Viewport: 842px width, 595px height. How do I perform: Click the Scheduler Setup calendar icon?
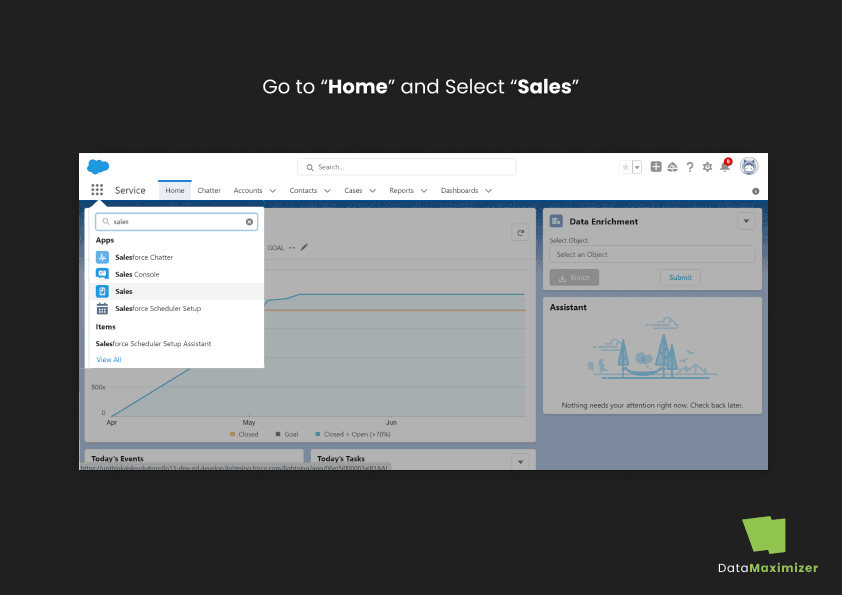(x=102, y=309)
